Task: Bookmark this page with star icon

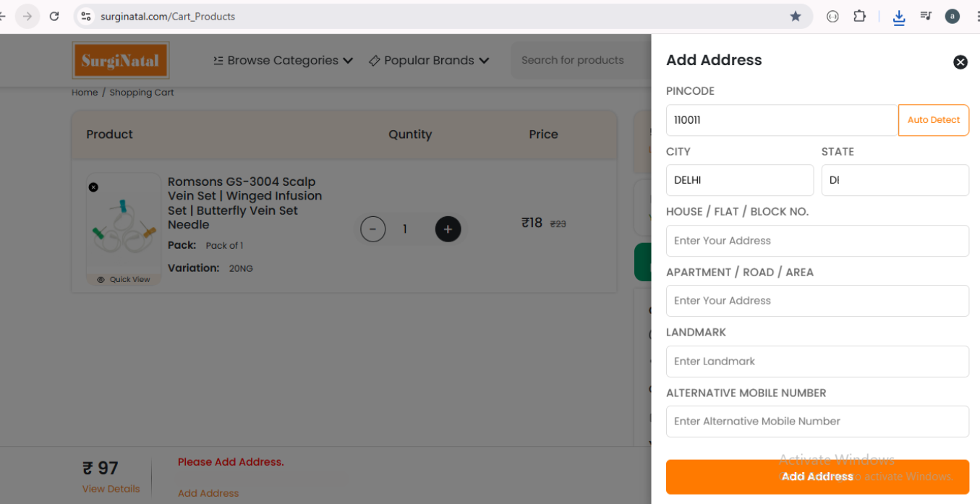Action: [796, 16]
